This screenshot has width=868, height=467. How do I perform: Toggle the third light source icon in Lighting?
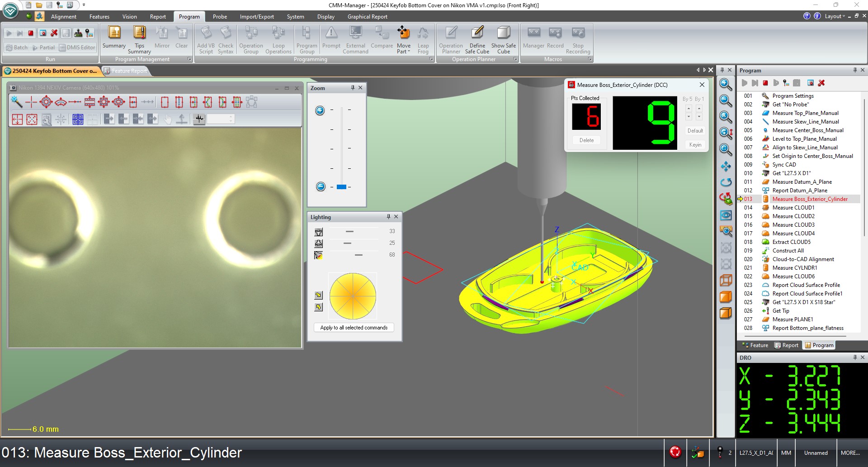click(x=319, y=255)
